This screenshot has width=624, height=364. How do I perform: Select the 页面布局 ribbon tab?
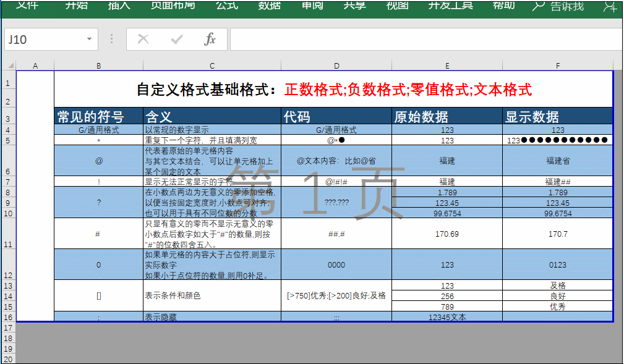click(173, 5)
